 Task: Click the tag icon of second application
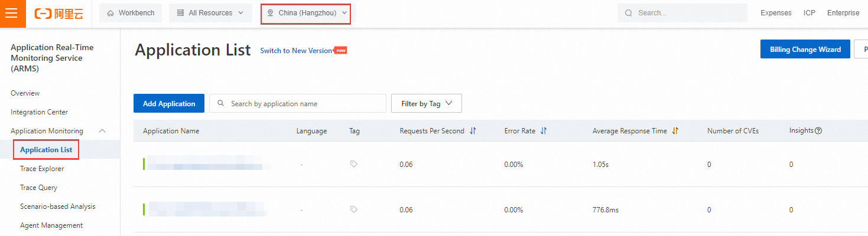tap(354, 209)
